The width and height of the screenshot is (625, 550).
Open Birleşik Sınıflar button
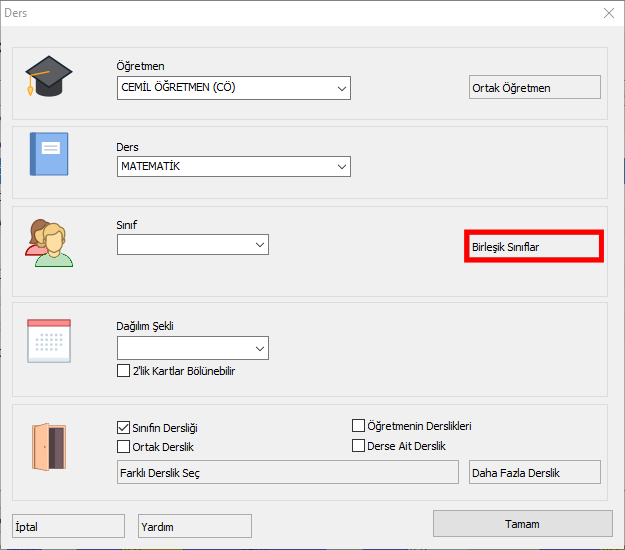(534, 246)
